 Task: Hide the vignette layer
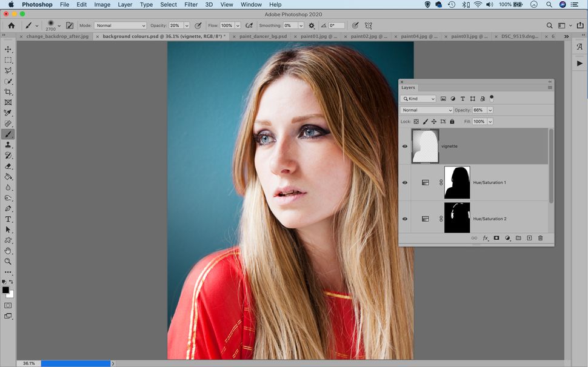(405, 146)
